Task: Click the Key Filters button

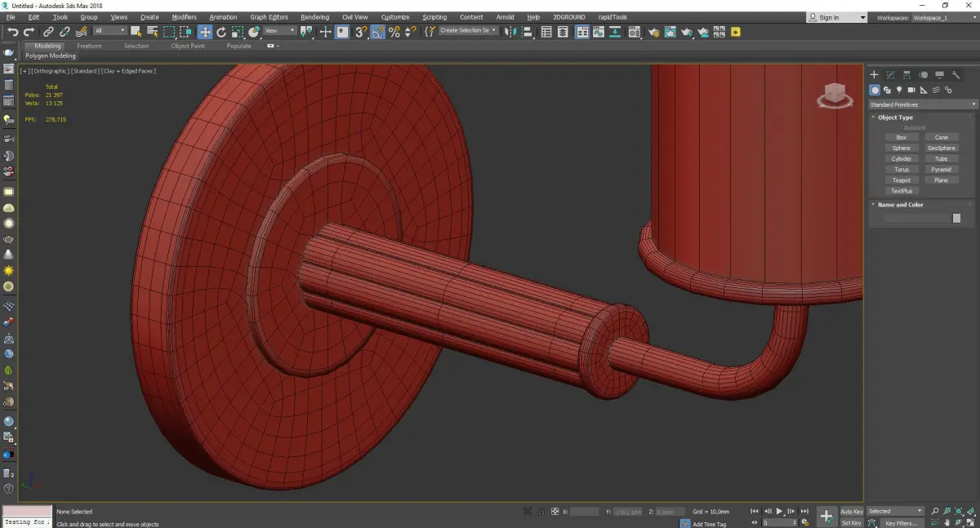Action: [x=901, y=523]
